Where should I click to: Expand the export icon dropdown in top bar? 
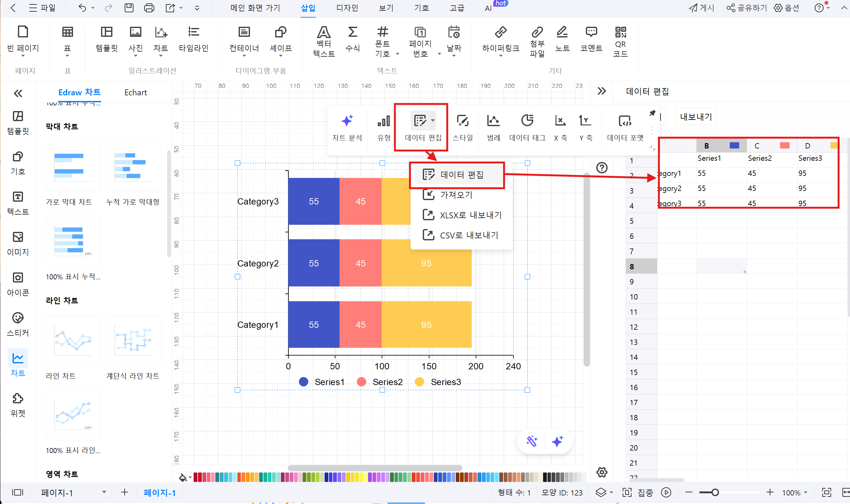(181, 8)
